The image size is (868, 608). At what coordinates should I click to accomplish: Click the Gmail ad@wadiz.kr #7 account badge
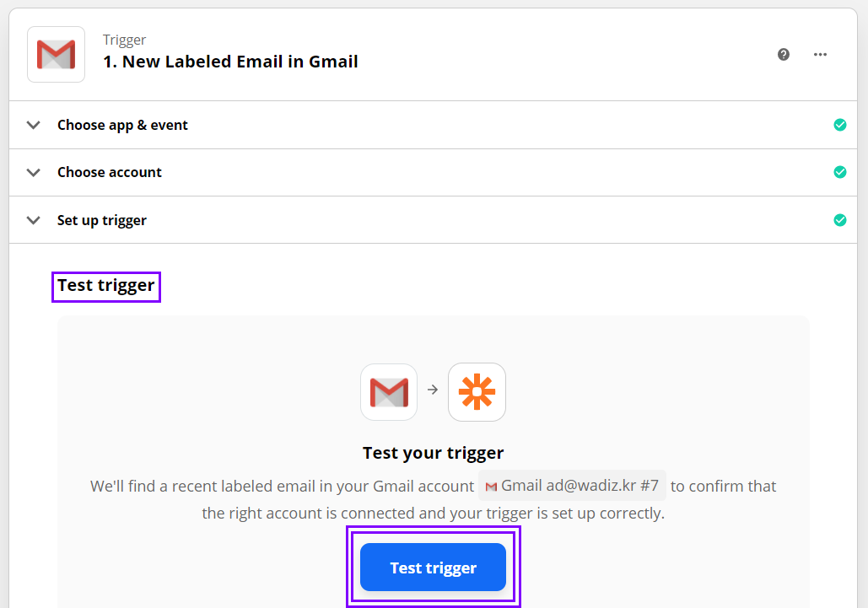pyautogui.click(x=572, y=486)
